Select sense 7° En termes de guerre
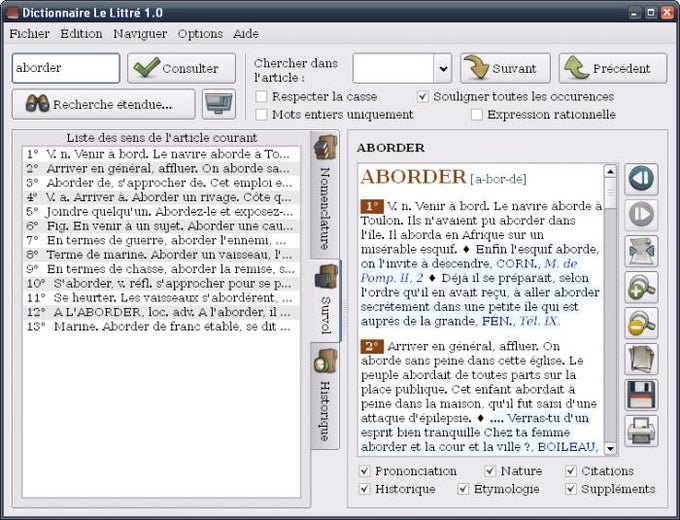The height and width of the screenshot is (520, 680). [x=161, y=240]
